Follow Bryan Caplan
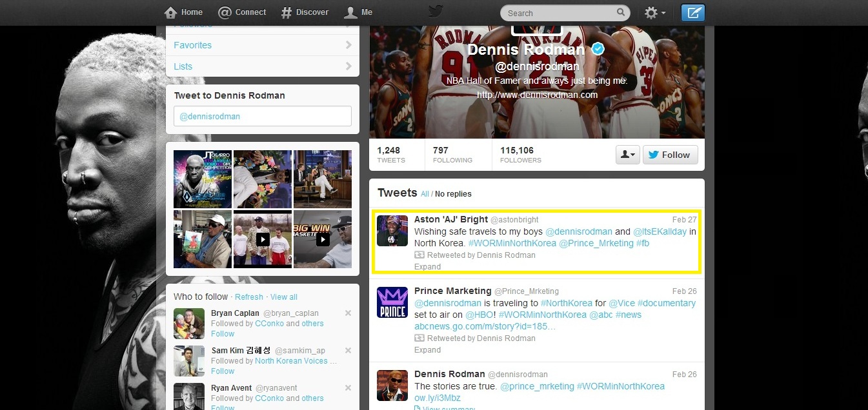This screenshot has height=410, width=868. (x=223, y=334)
